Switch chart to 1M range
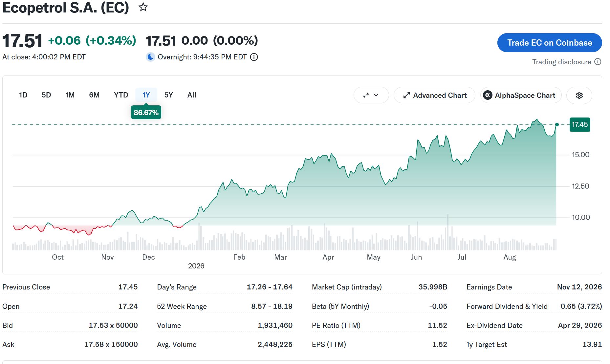This screenshot has width=610, height=364. tap(70, 95)
